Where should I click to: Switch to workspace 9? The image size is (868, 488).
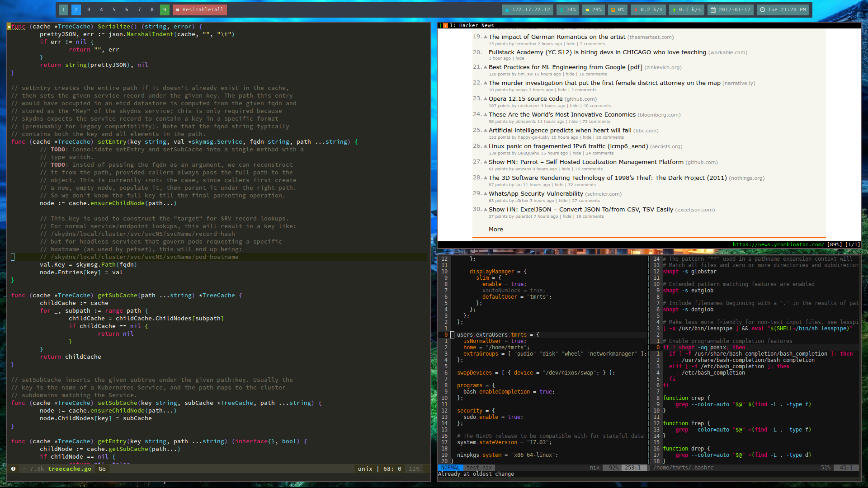tap(165, 9)
